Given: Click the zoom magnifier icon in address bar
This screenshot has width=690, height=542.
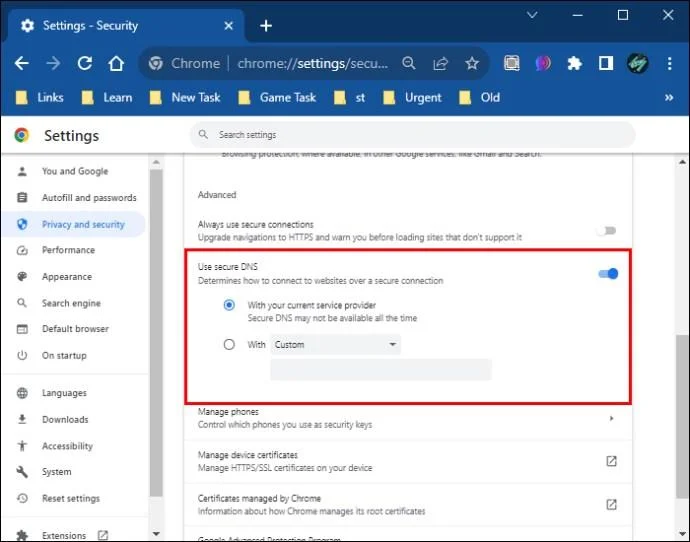Looking at the screenshot, I should point(409,63).
